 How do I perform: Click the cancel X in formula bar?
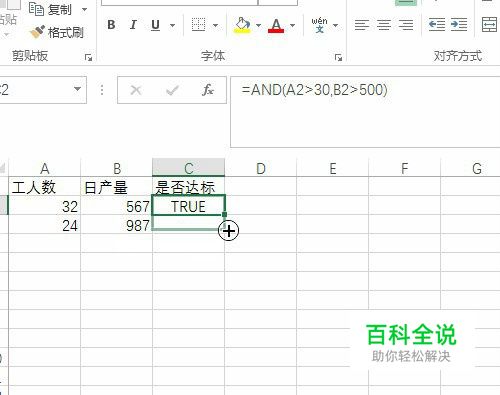tap(136, 90)
